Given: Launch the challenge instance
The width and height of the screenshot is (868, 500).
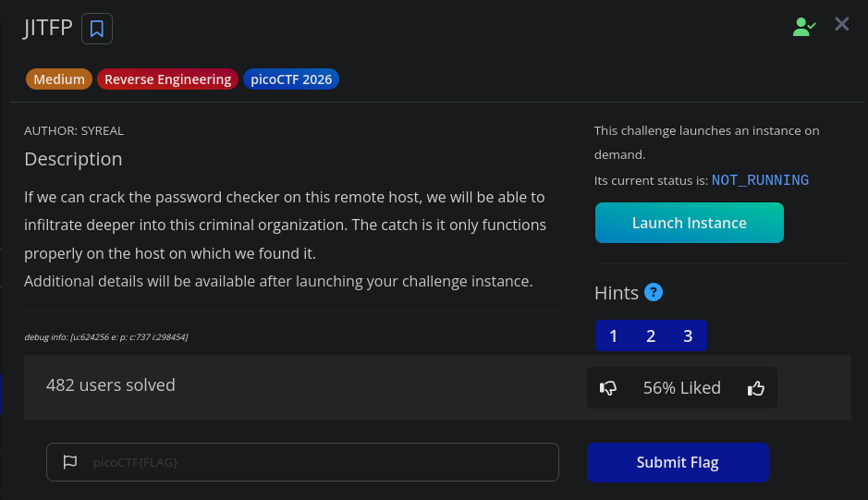Looking at the screenshot, I should tap(690, 223).
